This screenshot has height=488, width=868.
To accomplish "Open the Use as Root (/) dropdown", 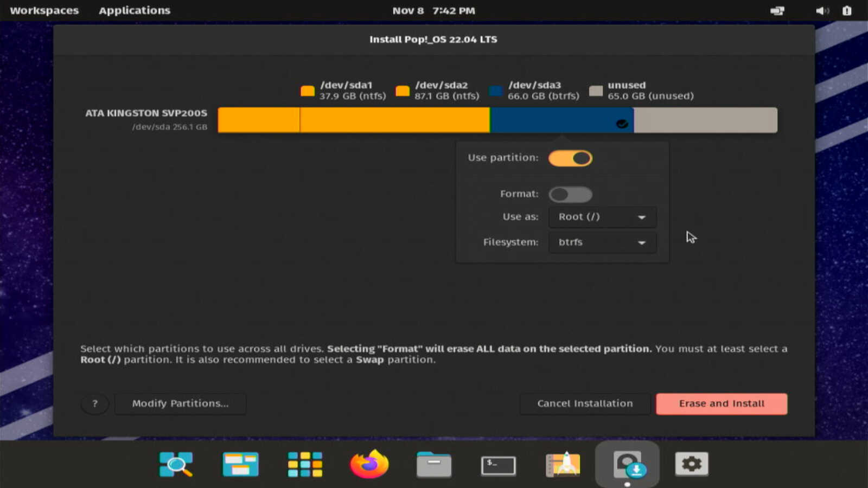I will click(602, 217).
